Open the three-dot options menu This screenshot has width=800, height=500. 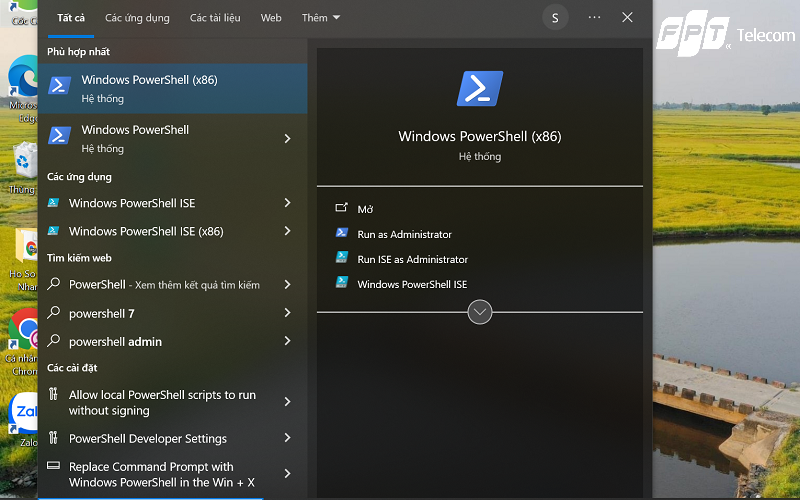click(594, 17)
